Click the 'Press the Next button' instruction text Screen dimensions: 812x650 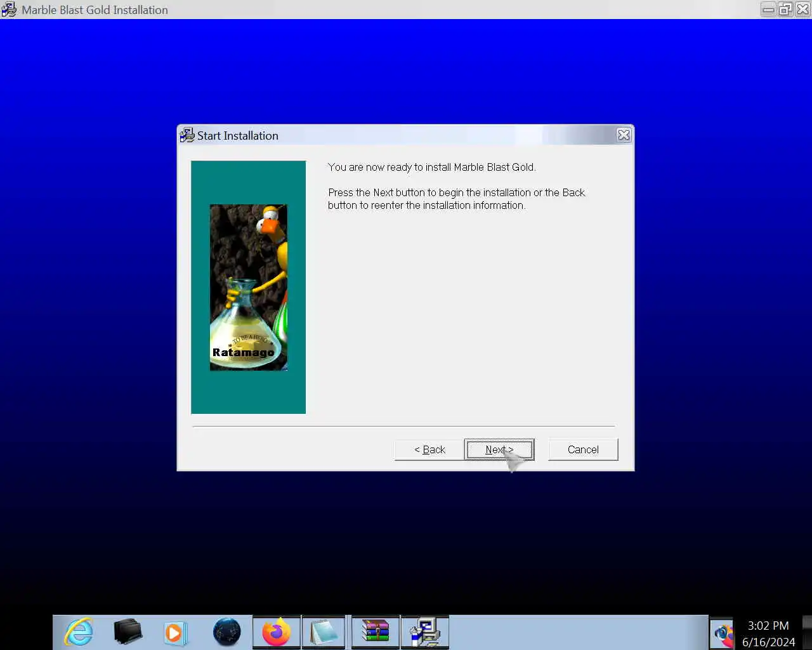[x=457, y=199]
